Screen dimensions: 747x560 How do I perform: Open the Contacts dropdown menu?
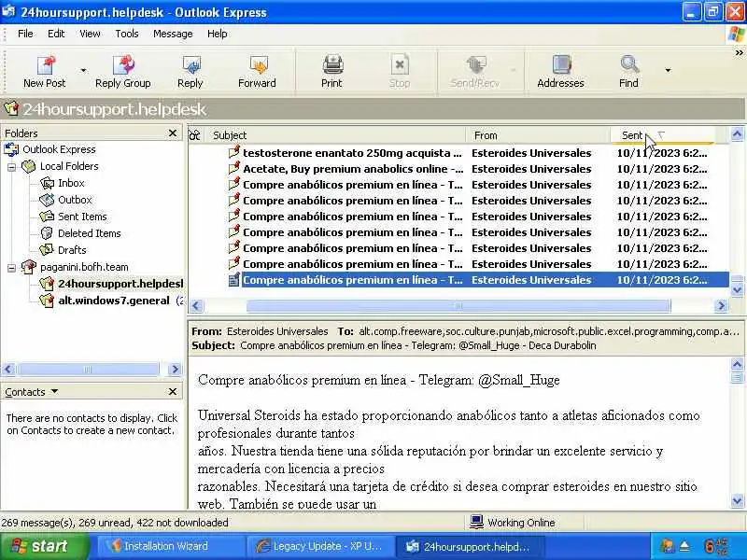point(54,391)
